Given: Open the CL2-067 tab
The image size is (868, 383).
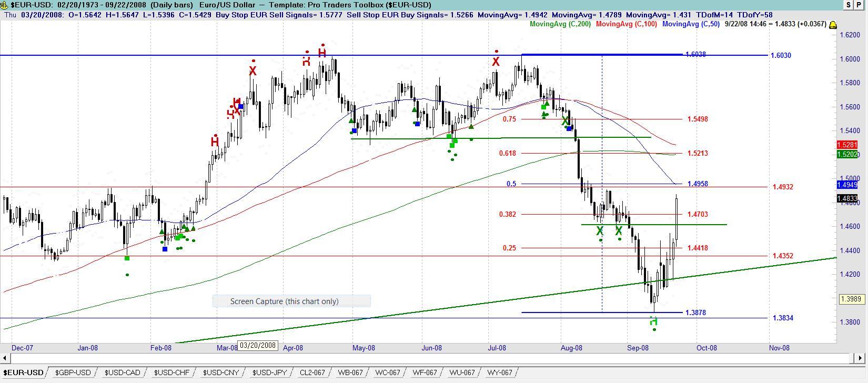Looking at the screenshot, I should (x=312, y=372).
